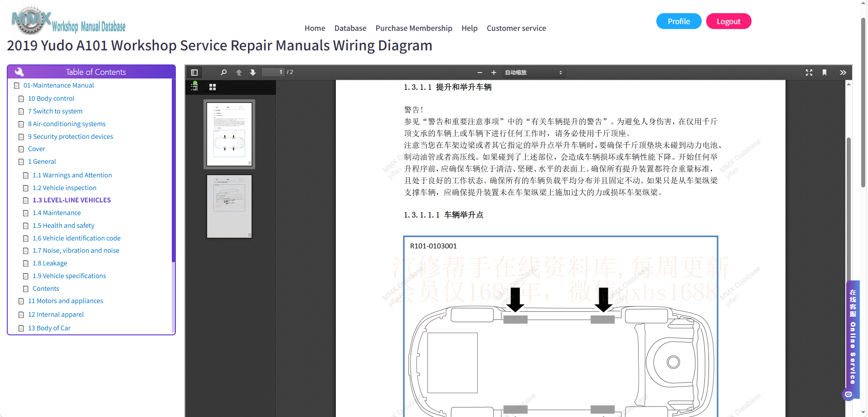Click the browser page vertical scrollbar
Viewport: 868px width, 417px height.
[x=863, y=102]
